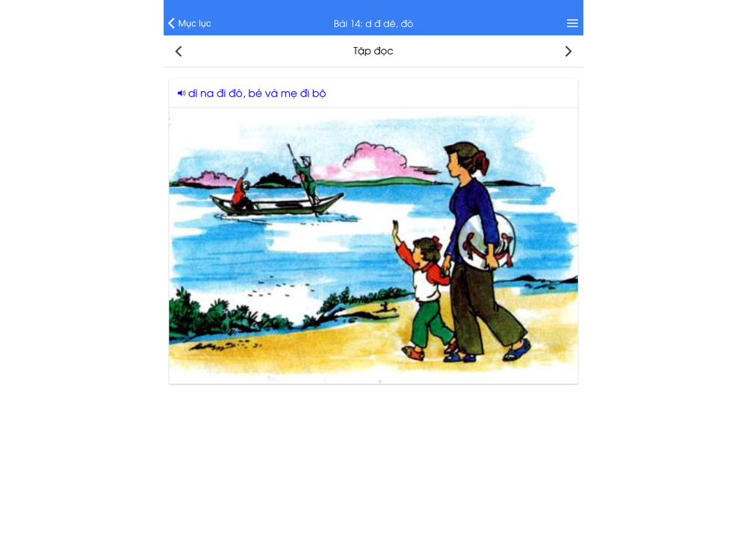Select the "Bài 14: d đ dê, đò" header title
Screen dimensions: 747x560
tap(373, 24)
